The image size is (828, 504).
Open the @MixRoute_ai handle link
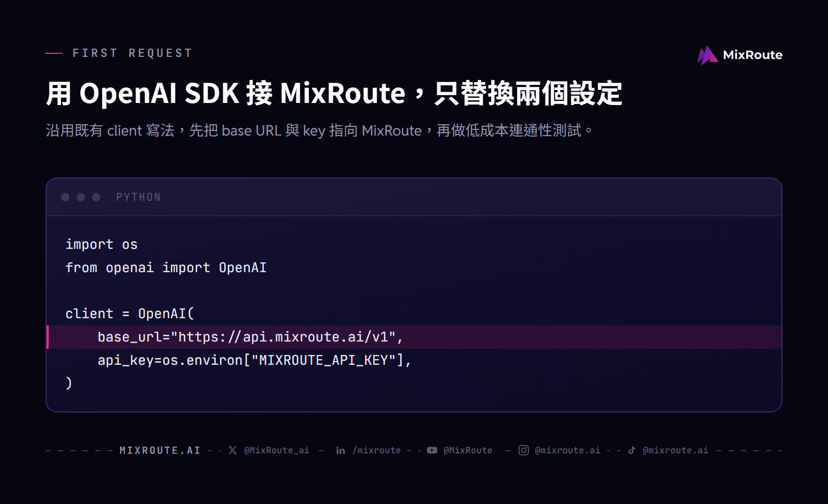click(277, 450)
